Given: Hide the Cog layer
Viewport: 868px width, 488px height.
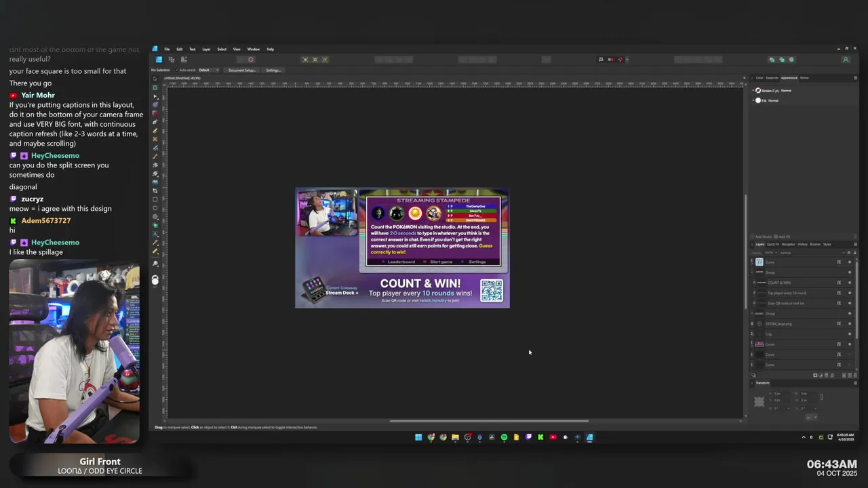Looking at the screenshot, I should tap(850, 334).
